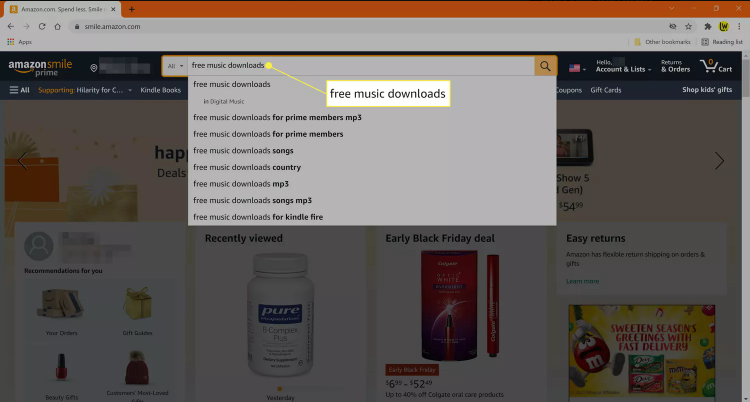Open the US flag language dropdown
The image size is (750, 402).
point(577,68)
